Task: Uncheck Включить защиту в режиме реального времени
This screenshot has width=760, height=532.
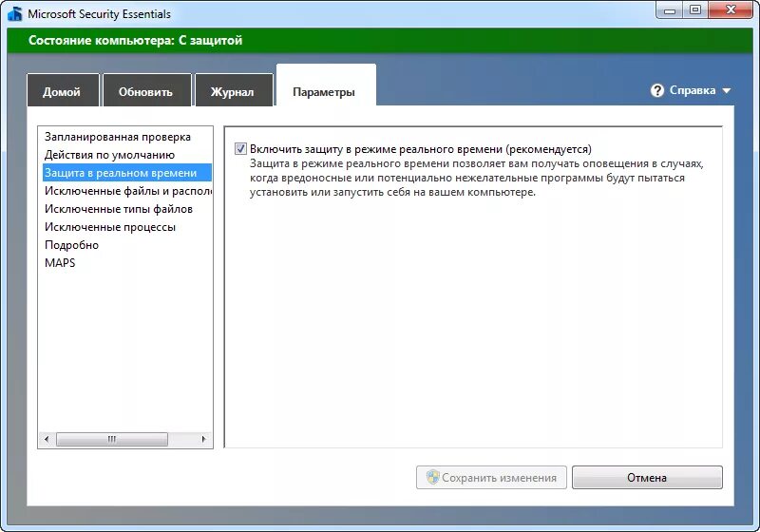Action: [240, 149]
